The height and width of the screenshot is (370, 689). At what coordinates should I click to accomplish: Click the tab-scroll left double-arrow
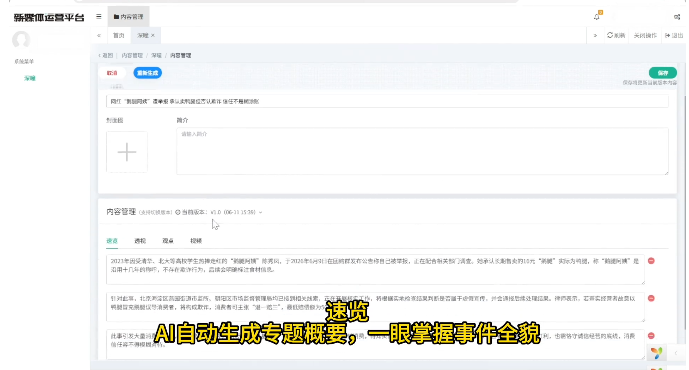pos(99,36)
